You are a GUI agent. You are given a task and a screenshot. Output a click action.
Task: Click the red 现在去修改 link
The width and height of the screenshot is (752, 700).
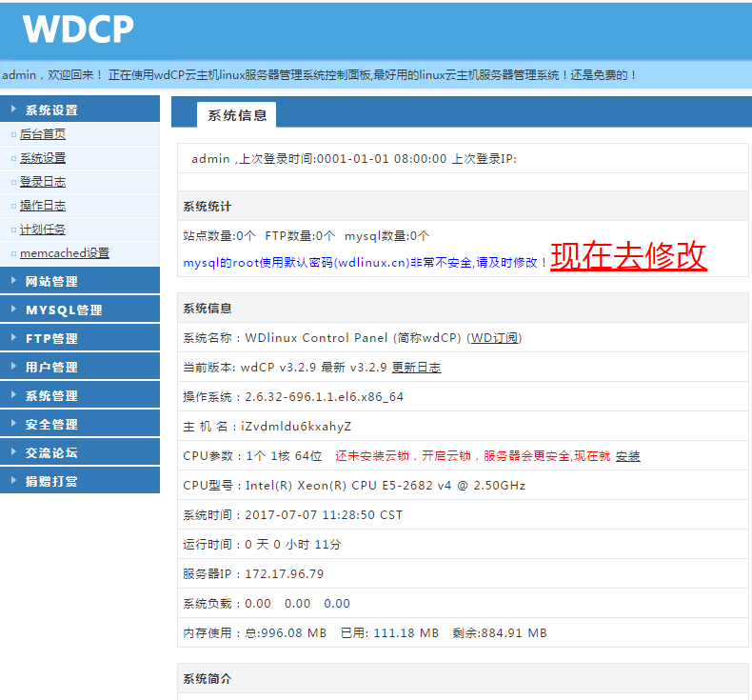pos(628,255)
